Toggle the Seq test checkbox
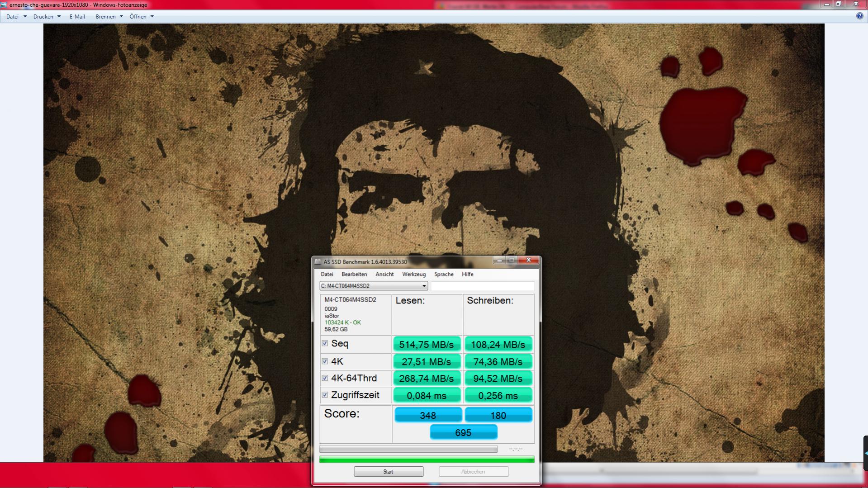The height and width of the screenshot is (488, 868). (x=325, y=343)
